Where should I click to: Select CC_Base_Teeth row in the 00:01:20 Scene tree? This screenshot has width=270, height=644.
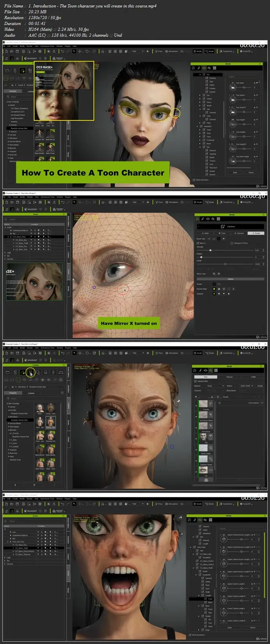(x=34, y=548)
